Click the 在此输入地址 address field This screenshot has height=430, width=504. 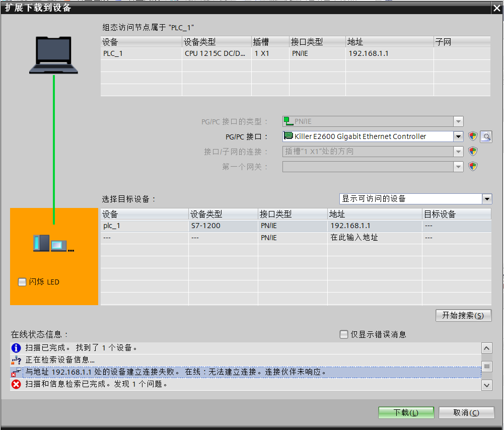point(354,238)
